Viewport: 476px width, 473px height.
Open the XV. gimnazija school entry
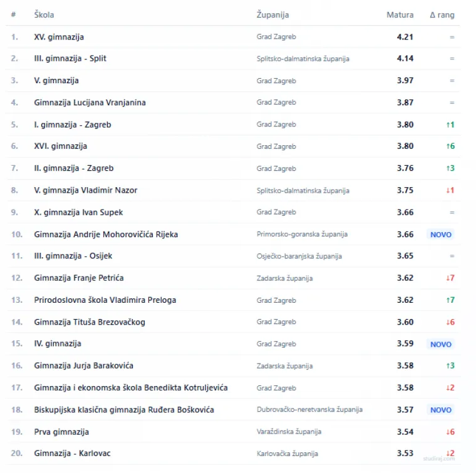(x=59, y=37)
